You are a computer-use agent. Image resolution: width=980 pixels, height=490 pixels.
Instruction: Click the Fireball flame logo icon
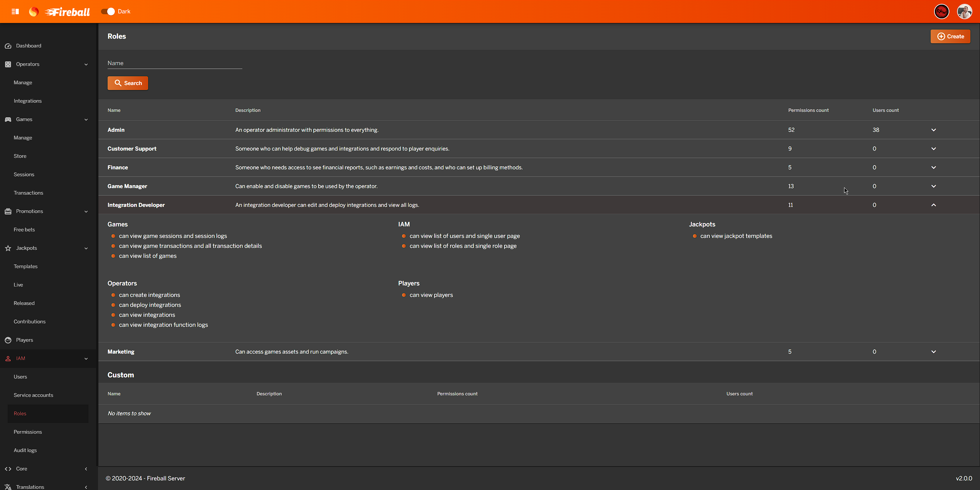pos(34,11)
